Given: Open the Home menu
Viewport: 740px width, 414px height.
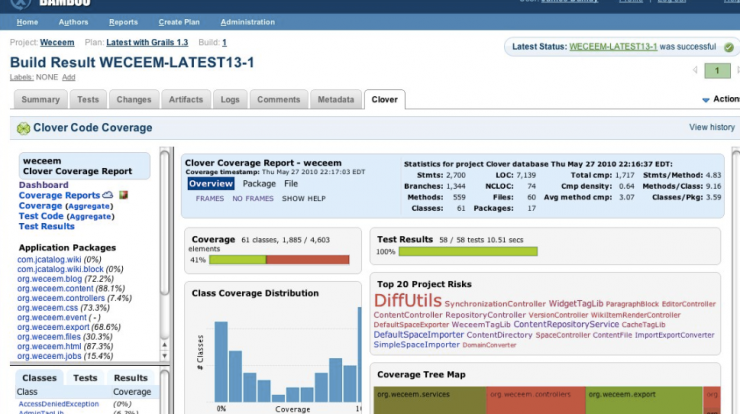Looking at the screenshot, I should click(27, 22).
